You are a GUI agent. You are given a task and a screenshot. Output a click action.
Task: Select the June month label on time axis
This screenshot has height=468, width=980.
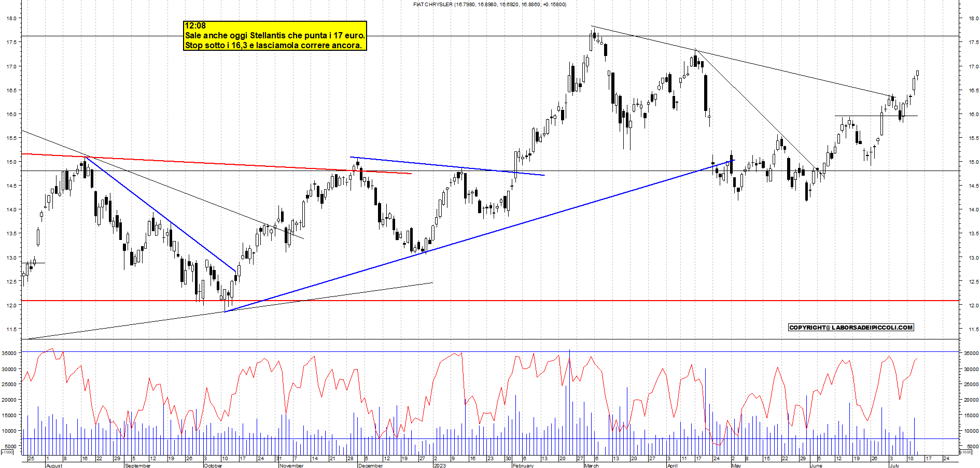816,465
